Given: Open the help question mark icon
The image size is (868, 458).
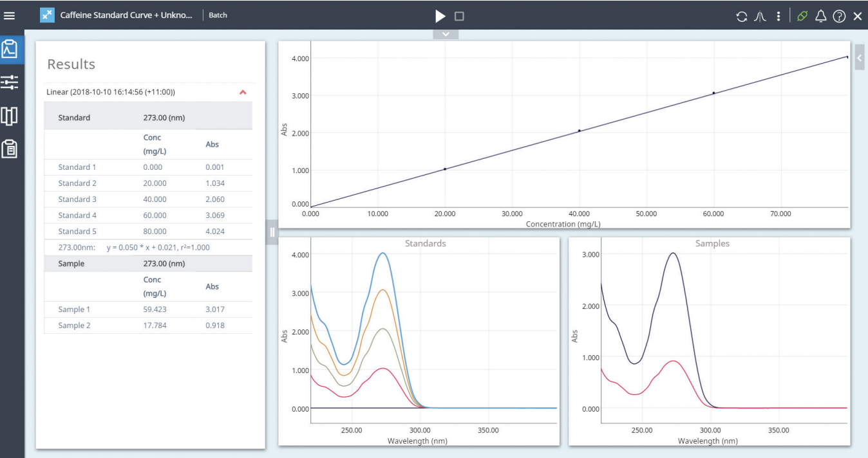Looking at the screenshot, I should click(839, 16).
